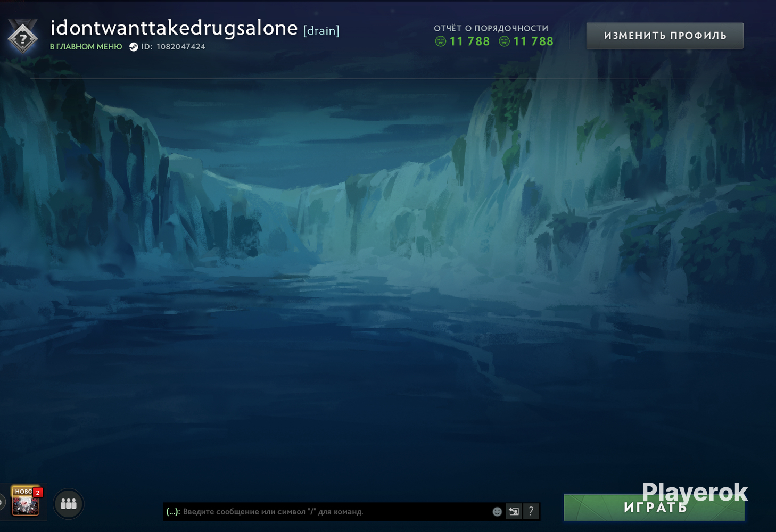This screenshot has height=532, width=776.
Task: Click the second green commend smiley icon
Action: click(504, 41)
